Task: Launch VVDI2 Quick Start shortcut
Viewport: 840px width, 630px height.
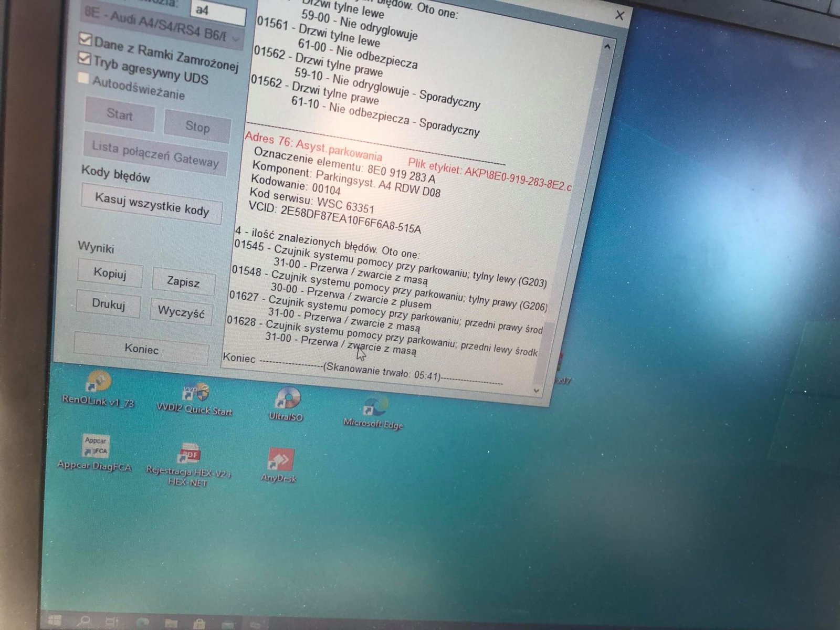Action: point(195,399)
